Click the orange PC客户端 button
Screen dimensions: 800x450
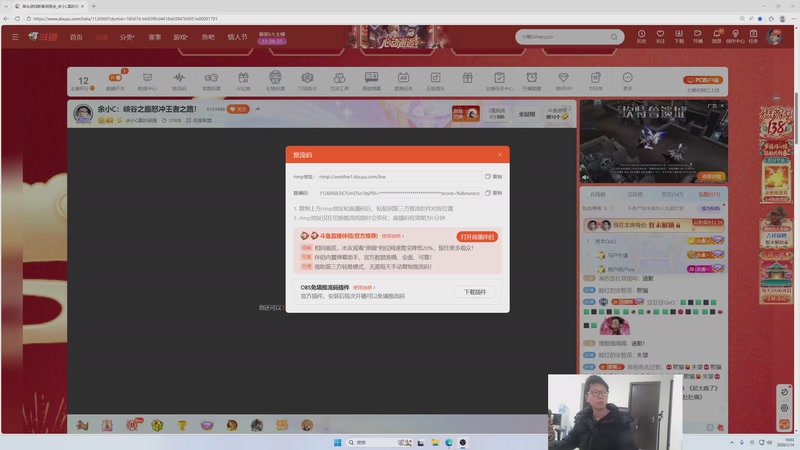(x=703, y=80)
